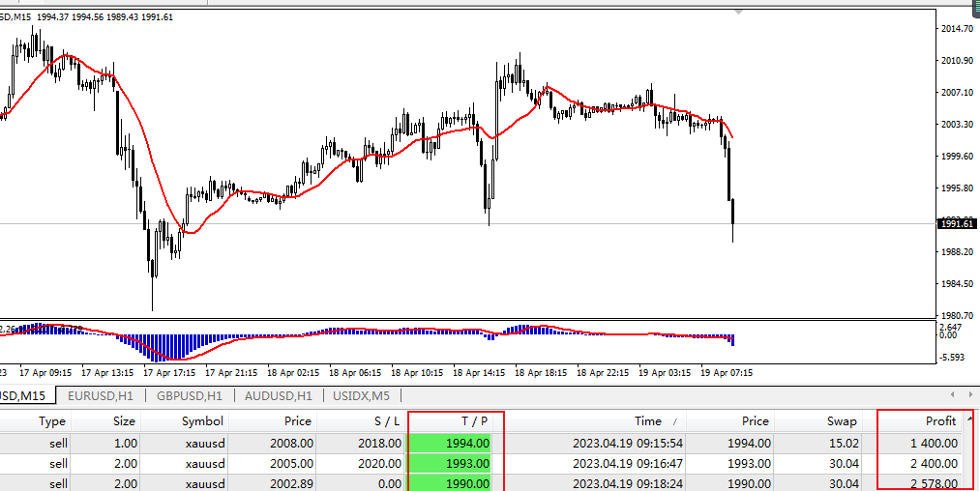Open the AUDUSD,H1 chart tab
The width and height of the screenshot is (980, 491).
(279, 395)
